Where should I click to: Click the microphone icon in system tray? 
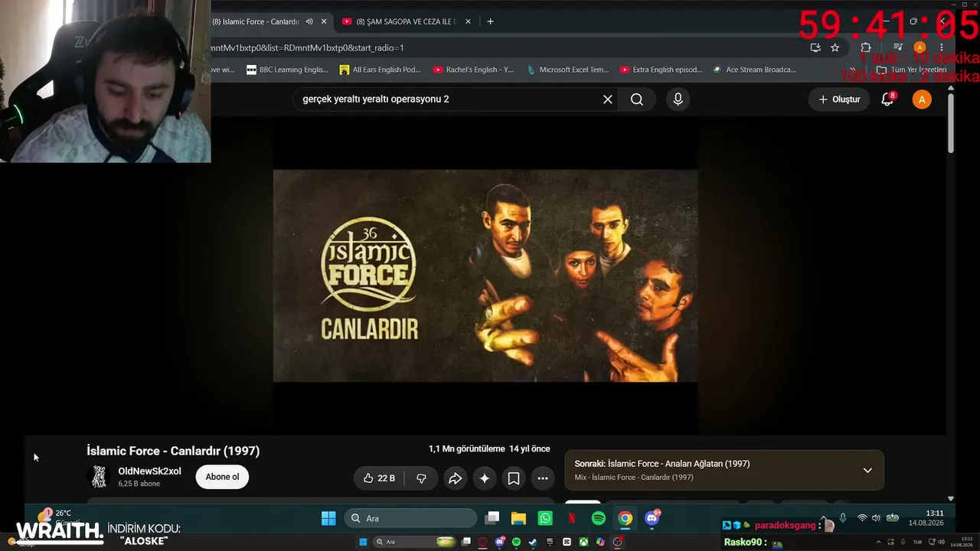click(x=843, y=518)
